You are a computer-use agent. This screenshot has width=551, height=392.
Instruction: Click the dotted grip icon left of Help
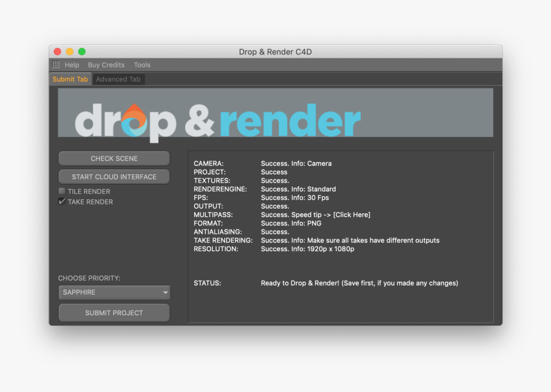coord(56,65)
